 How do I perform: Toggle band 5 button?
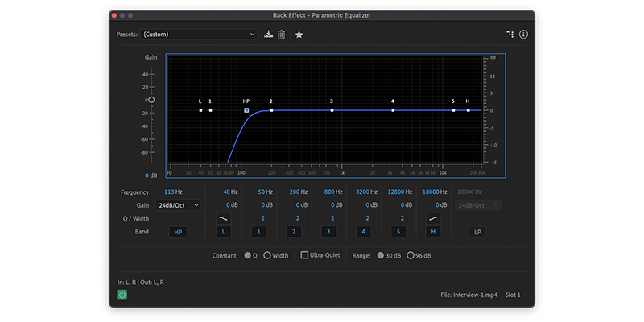[398, 232]
